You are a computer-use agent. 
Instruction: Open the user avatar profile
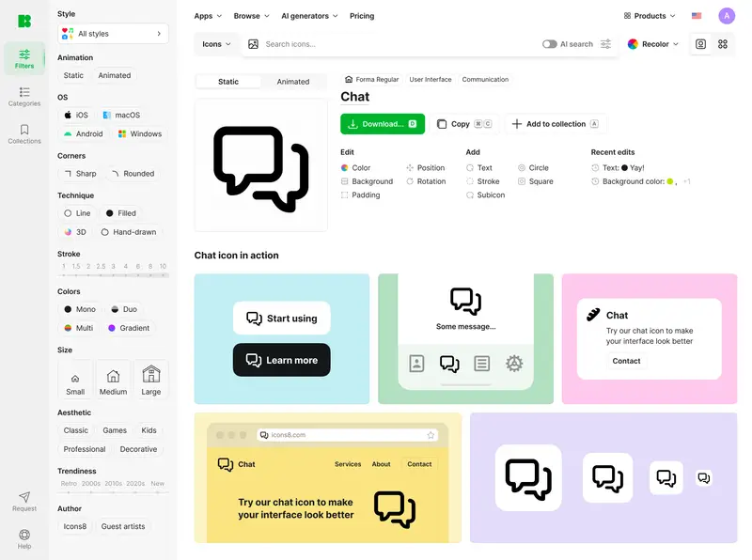click(x=727, y=16)
